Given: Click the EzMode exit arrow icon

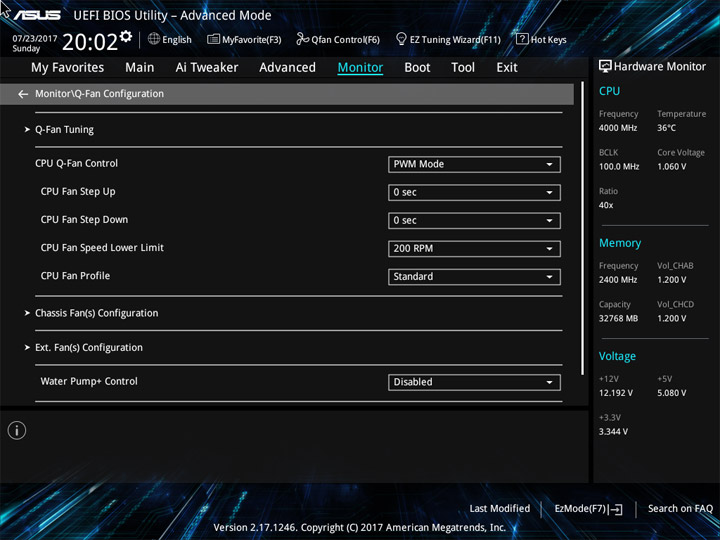Looking at the screenshot, I should (x=616, y=509).
